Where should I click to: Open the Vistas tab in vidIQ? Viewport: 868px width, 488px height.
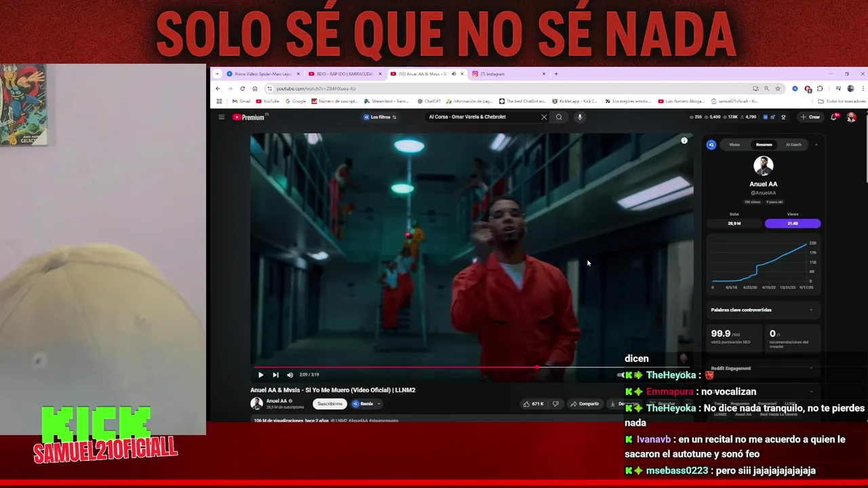(x=734, y=144)
